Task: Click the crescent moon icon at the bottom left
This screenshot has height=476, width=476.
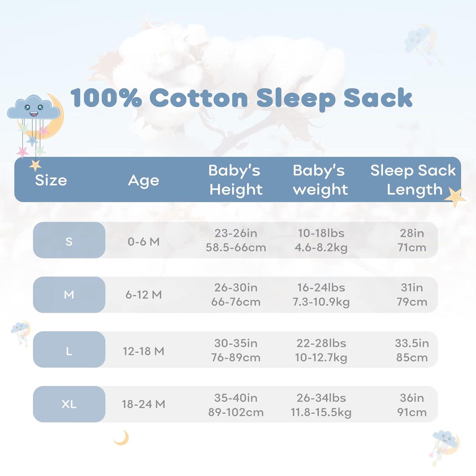Action: point(122,438)
